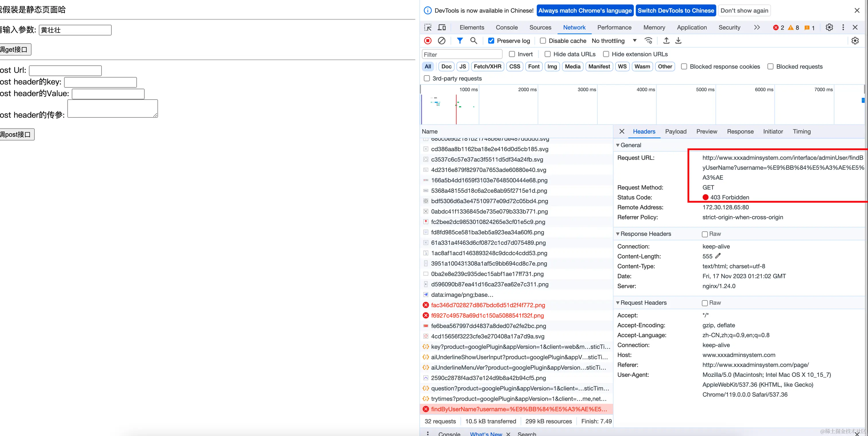Viewport: 868px width, 436px height.
Task: Click the Switch DevTools to Chinese button
Action: pyautogui.click(x=676, y=10)
